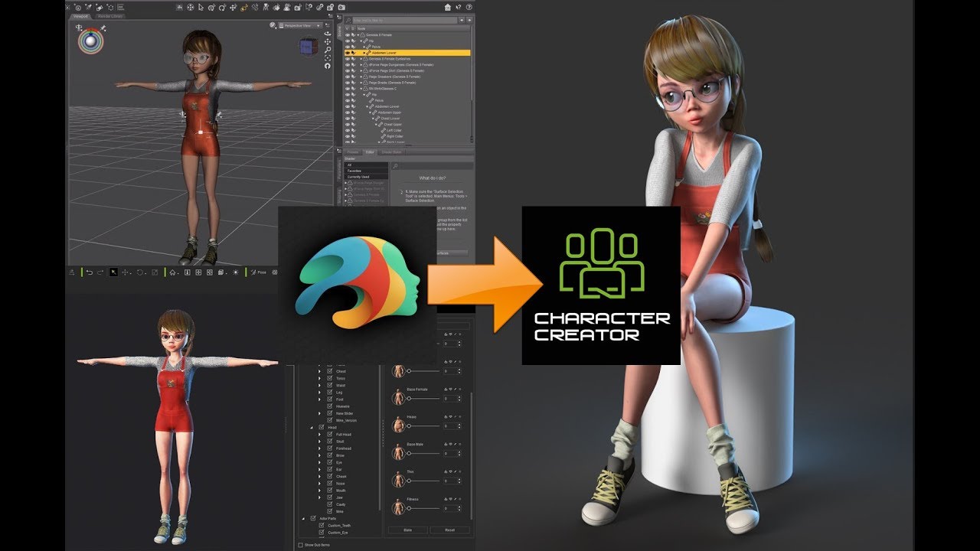
Task: Toggle visibility eye for Abdomen Lower highlighted row
Action: click(348, 53)
